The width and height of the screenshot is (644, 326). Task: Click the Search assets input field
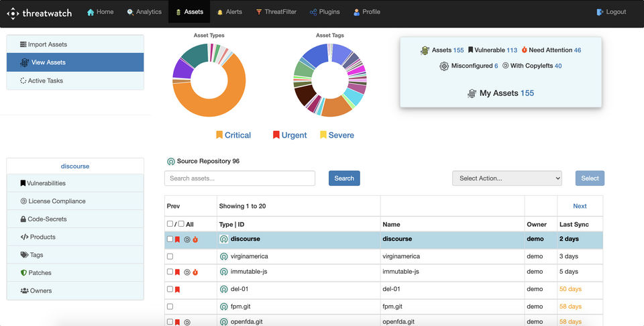pyautogui.click(x=240, y=178)
